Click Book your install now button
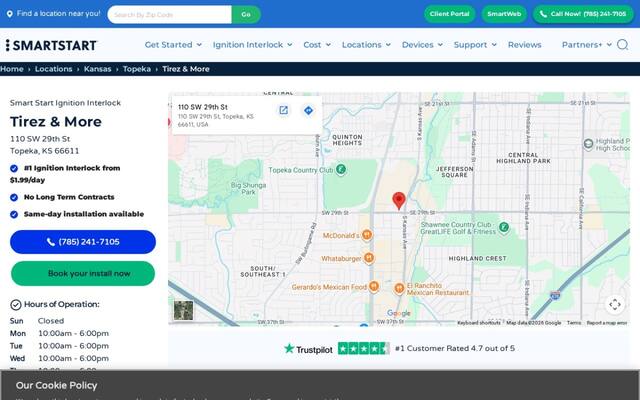The height and width of the screenshot is (400, 640). (83, 273)
